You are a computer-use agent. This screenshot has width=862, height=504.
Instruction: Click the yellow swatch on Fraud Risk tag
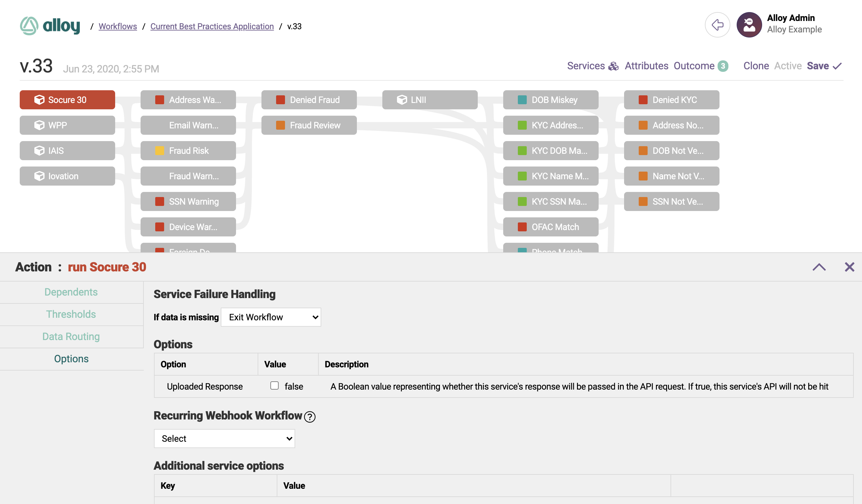pos(160,151)
